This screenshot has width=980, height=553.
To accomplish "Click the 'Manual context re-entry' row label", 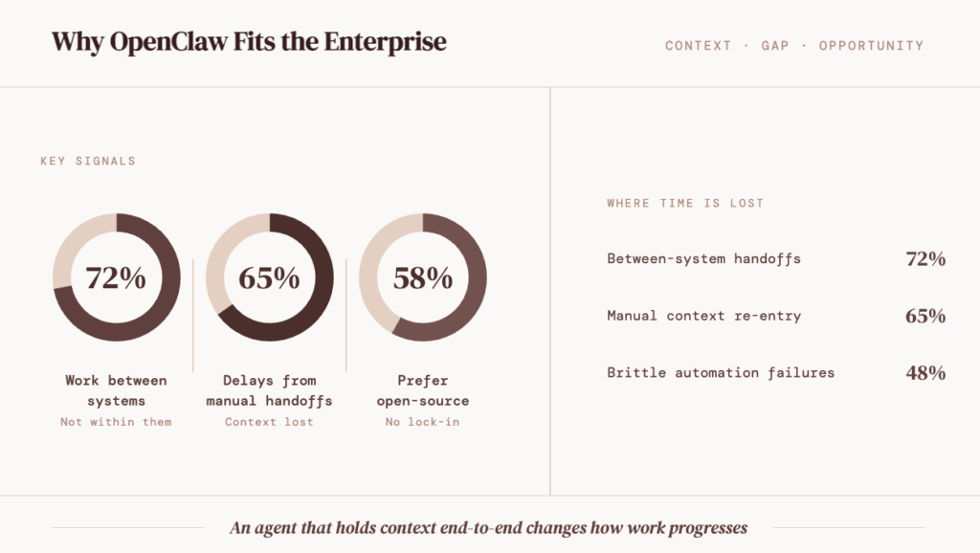I will [703, 316].
